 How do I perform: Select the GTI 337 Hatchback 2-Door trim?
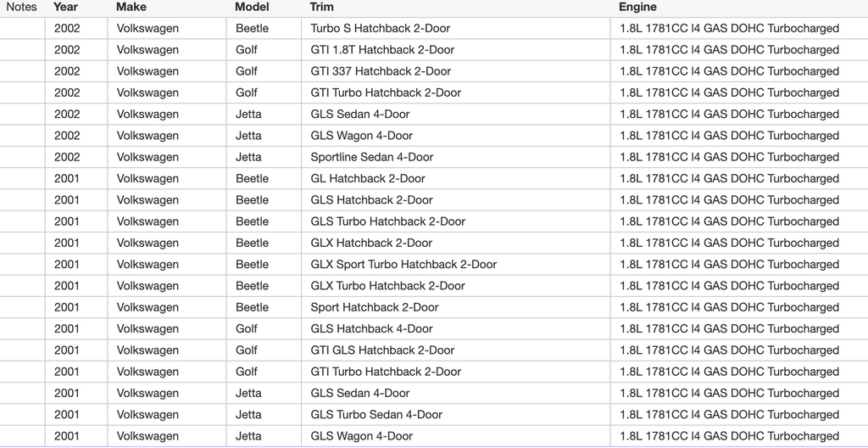point(381,71)
